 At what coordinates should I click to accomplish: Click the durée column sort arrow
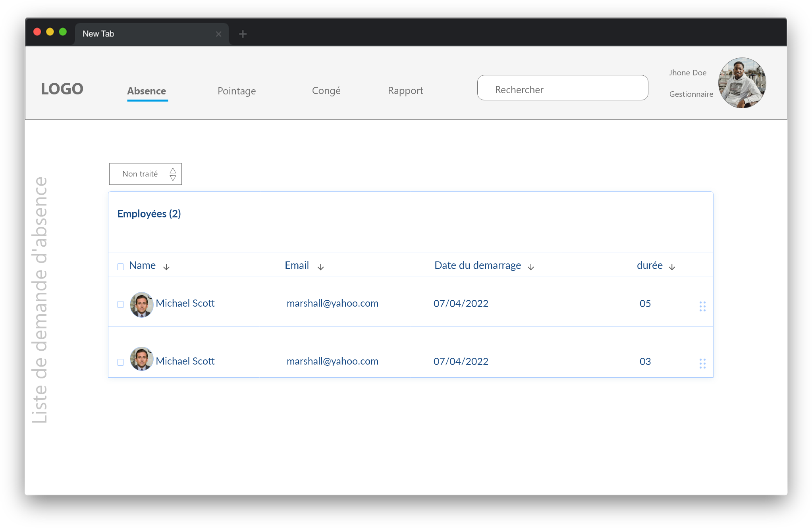click(x=672, y=267)
